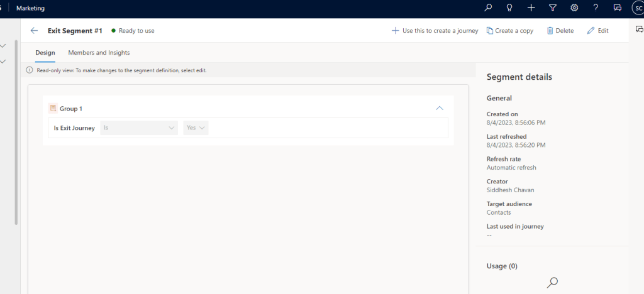644x294 pixels.
Task: Click the plus quick create icon
Action: pyautogui.click(x=531, y=8)
